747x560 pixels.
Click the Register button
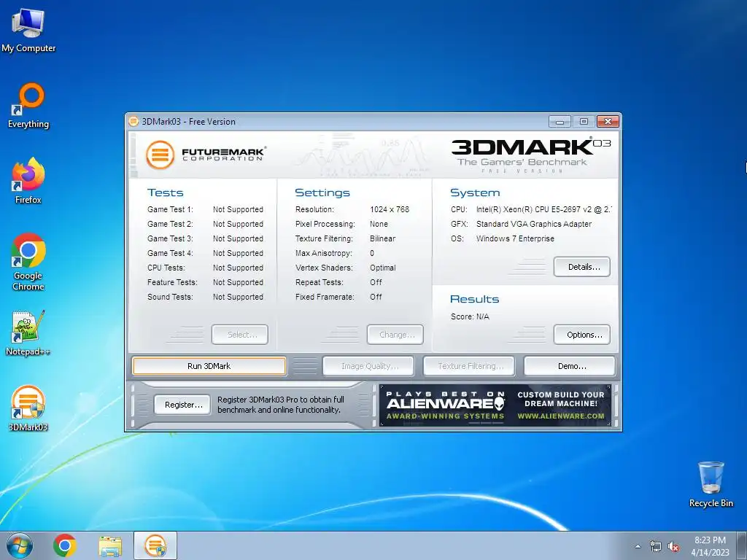click(182, 405)
